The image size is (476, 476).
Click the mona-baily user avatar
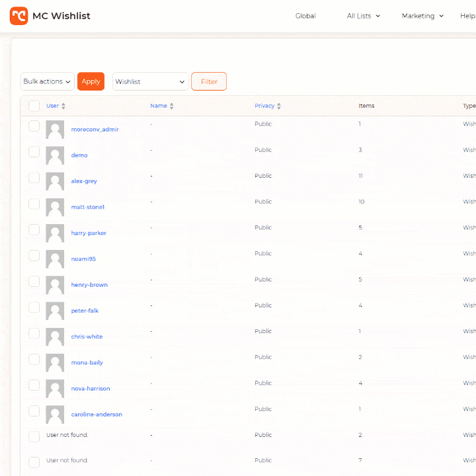click(55, 362)
